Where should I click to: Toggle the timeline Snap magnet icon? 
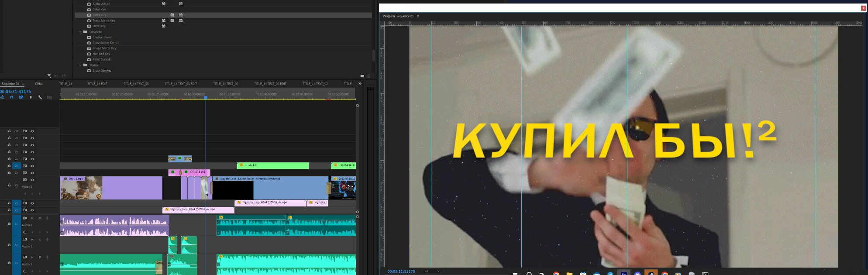(12, 97)
